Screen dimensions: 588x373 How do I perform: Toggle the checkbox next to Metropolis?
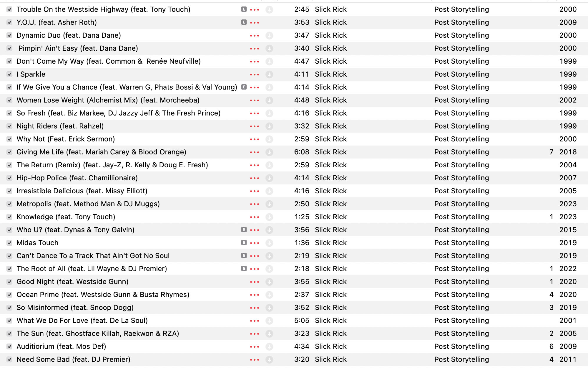(9, 204)
